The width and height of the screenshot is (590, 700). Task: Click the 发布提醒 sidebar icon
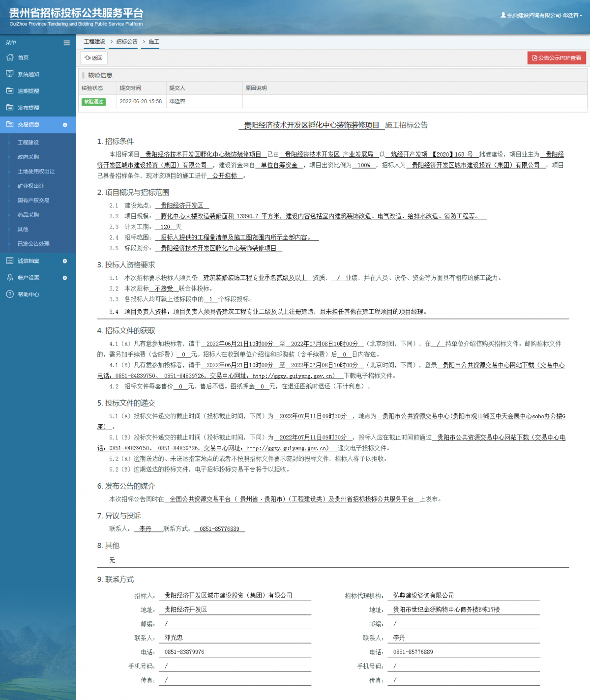click(x=10, y=108)
